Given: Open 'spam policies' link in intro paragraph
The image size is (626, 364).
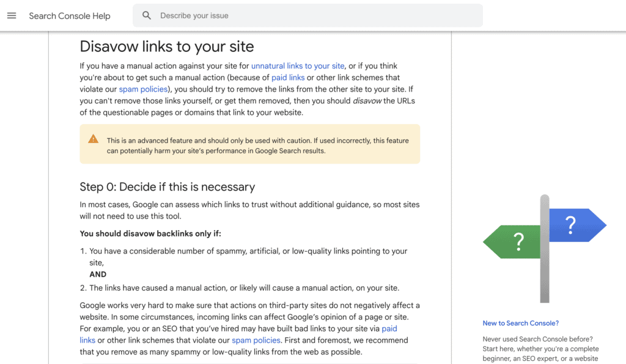Looking at the screenshot, I should [x=143, y=89].
